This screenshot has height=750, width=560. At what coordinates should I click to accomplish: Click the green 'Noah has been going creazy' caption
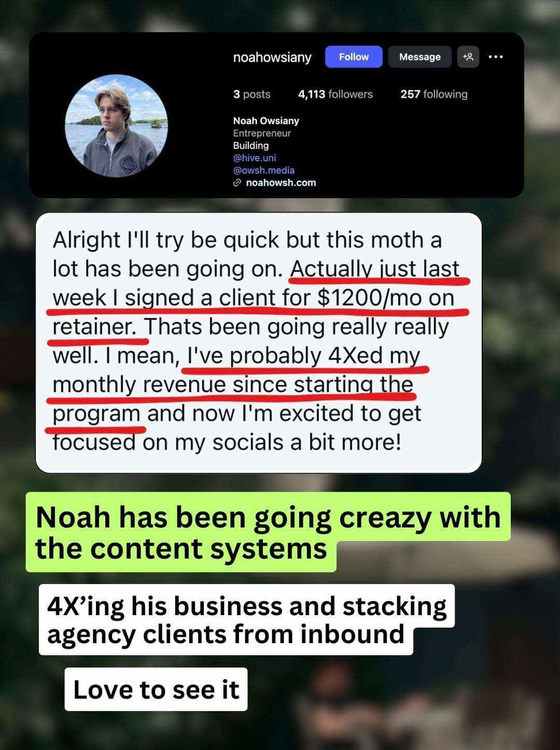(x=268, y=532)
